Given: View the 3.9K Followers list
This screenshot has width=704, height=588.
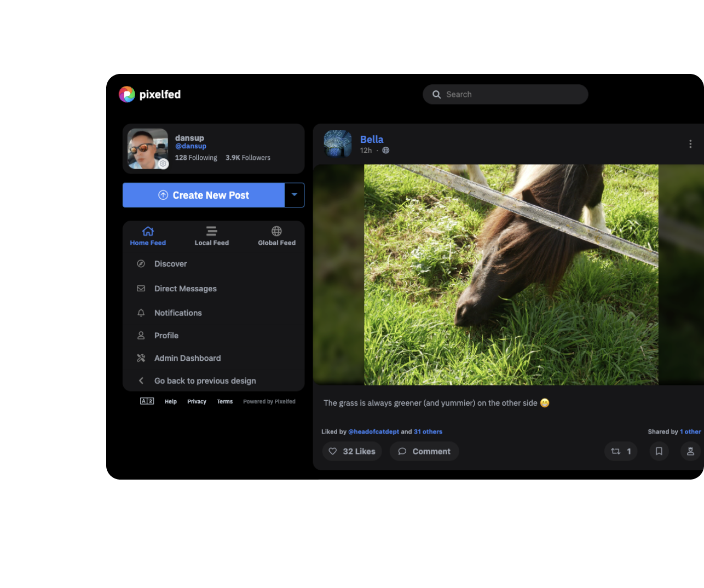Looking at the screenshot, I should [248, 158].
